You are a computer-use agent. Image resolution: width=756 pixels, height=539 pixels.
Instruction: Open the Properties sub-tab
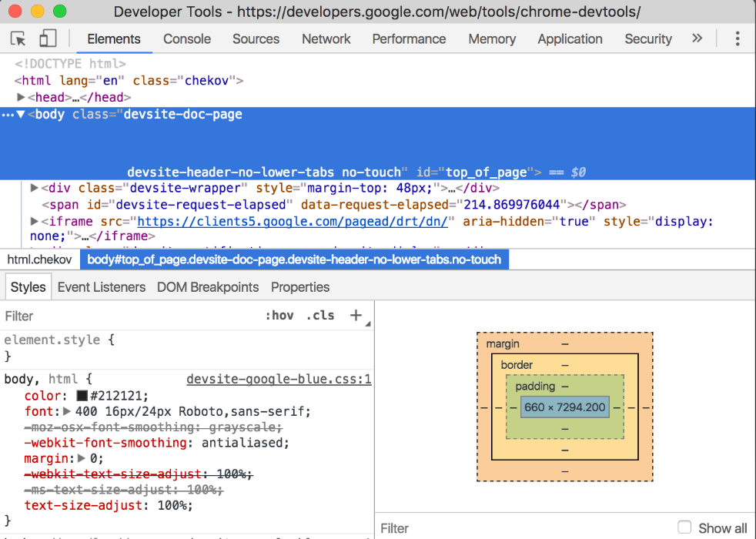click(300, 287)
